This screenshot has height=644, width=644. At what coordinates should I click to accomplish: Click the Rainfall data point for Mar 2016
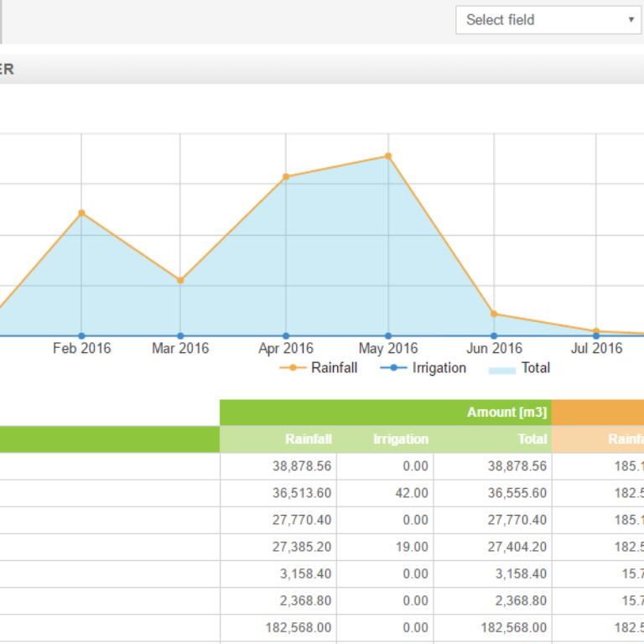[180, 280]
